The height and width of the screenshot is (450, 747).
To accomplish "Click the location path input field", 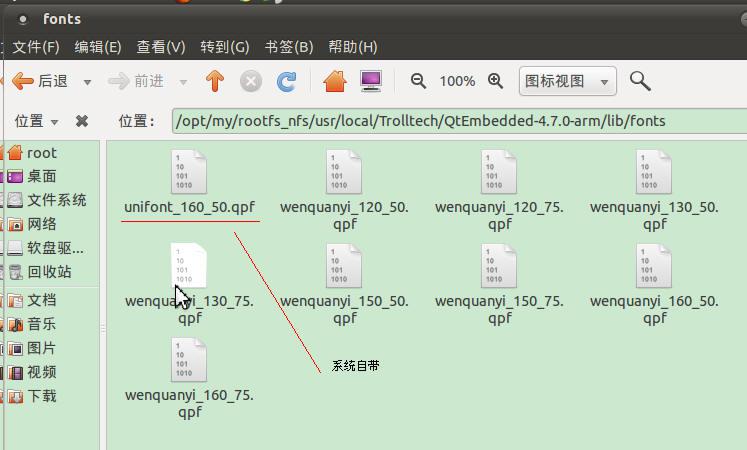I will click(x=459, y=121).
